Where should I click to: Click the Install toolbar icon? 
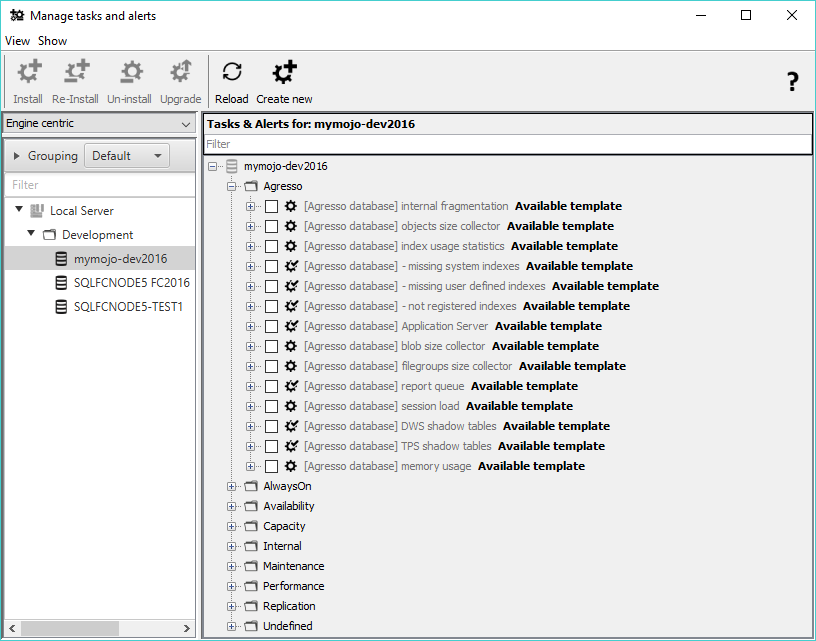pos(27,72)
